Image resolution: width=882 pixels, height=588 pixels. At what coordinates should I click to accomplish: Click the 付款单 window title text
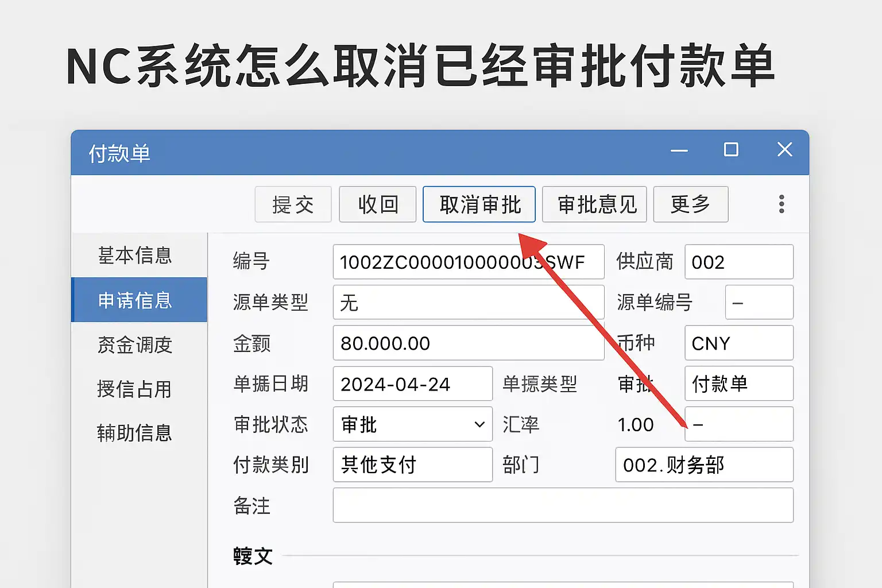coord(119,154)
